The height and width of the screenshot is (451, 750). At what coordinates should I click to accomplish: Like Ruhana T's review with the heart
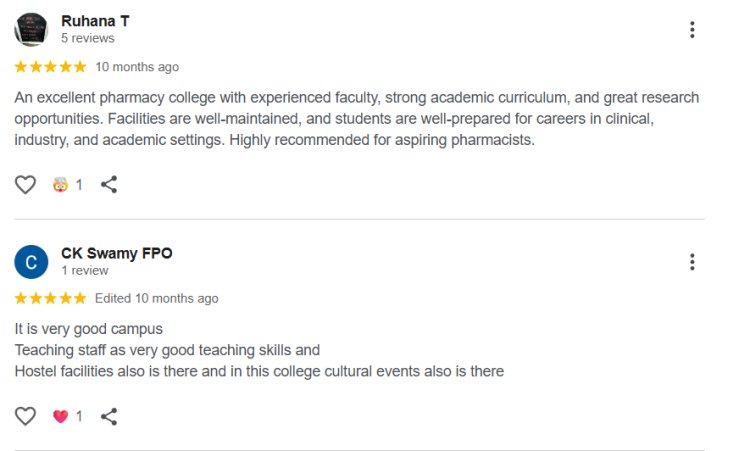(25, 184)
